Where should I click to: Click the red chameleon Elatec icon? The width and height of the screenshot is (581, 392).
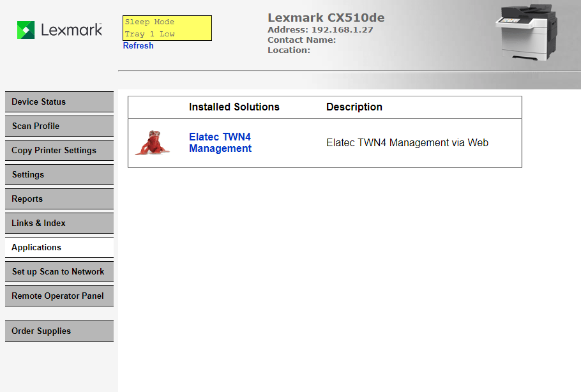point(153,142)
